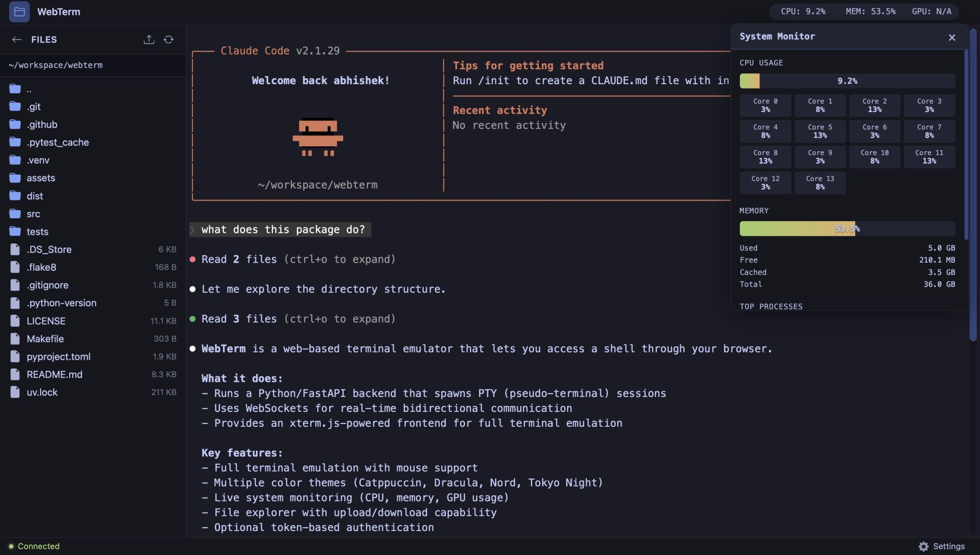Image resolution: width=980 pixels, height=555 pixels.
Task: Click the Core 10 usage tile
Action: click(874, 157)
